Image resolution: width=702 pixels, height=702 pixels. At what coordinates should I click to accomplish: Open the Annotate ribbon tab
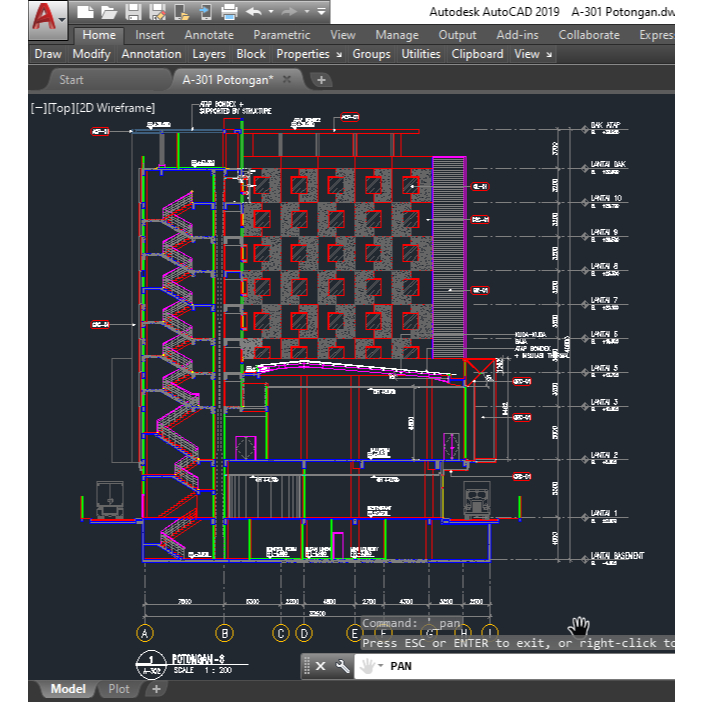(x=209, y=35)
